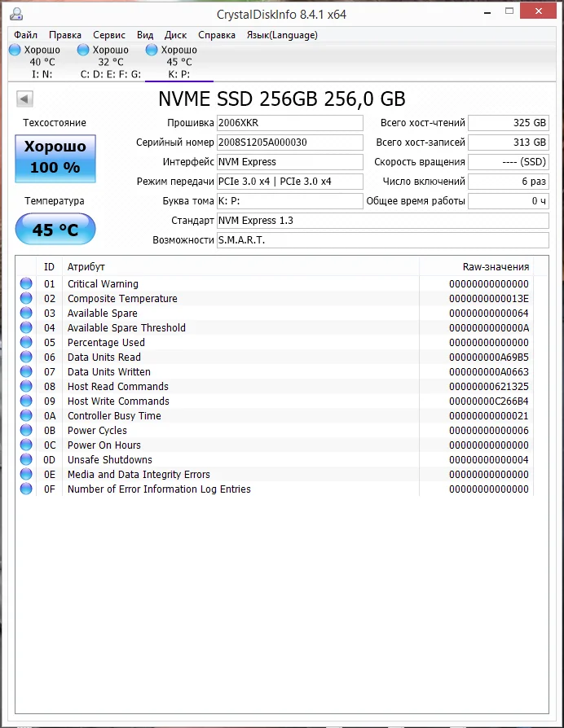This screenshot has height=728, width=564.
Task: Select the K: P: disk tab
Action: pyautogui.click(x=179, y=62)
